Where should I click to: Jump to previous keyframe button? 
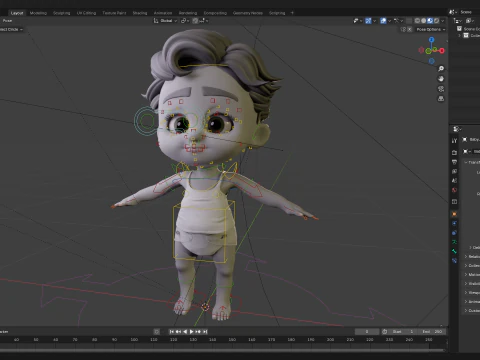tap(178, 332)
